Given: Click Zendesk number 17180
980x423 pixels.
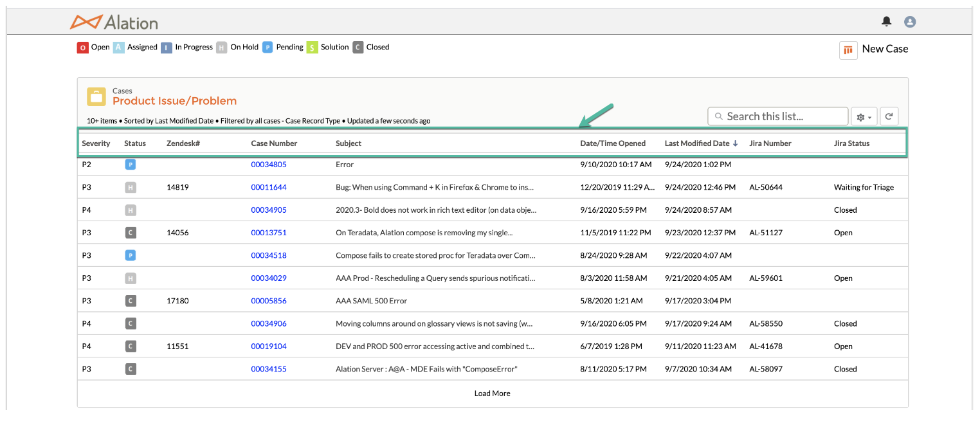Looking at the screenshot, I should pyautogui.click(x=177, y=301).
